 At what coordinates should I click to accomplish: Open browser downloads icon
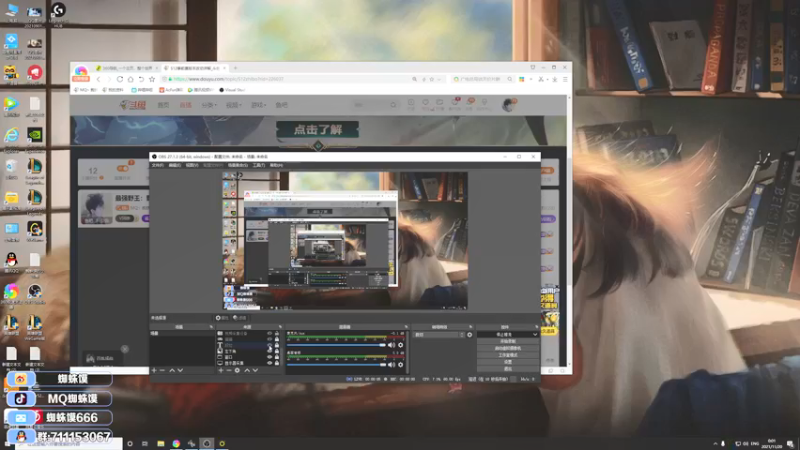click(555, 79)
